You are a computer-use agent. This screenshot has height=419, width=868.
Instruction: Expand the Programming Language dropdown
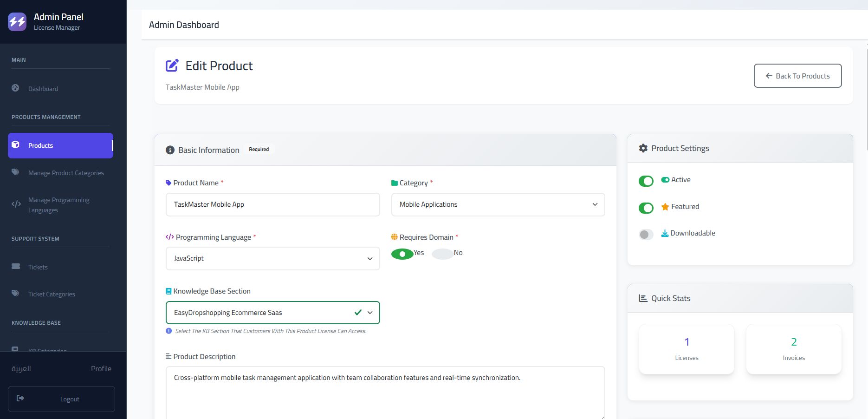(x=272, y=258)
